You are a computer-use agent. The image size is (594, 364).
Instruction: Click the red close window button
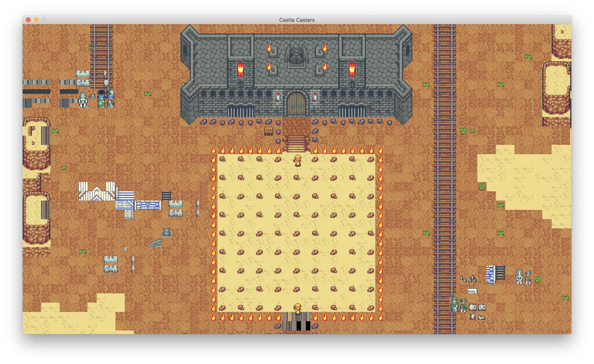point(28,20)
